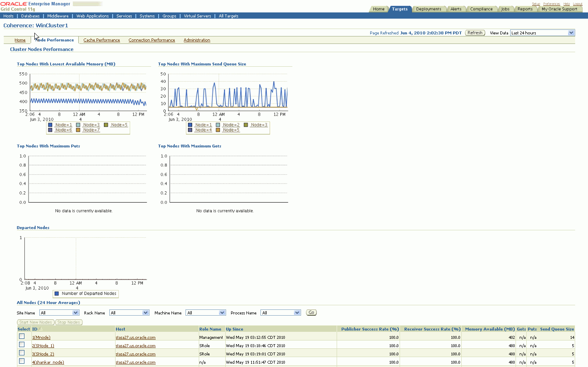Click the Refresh button
Image resolution: width=588 pixels, height=367 pixels.
click(x=475, y=33)
